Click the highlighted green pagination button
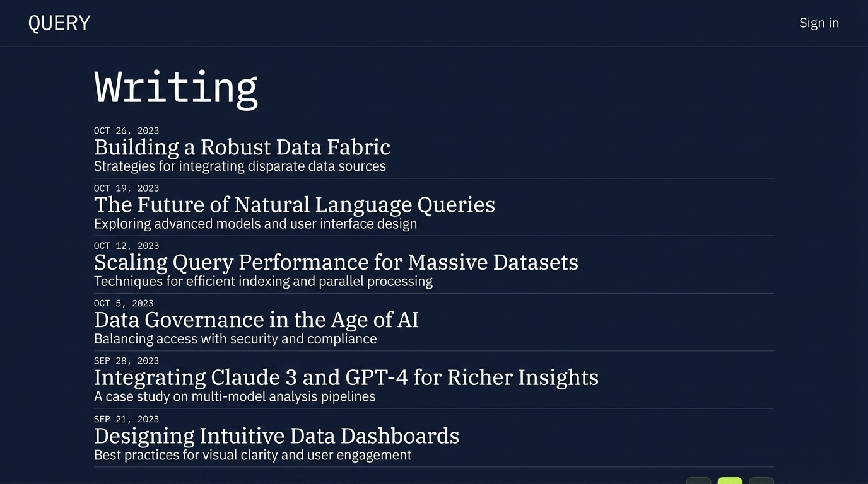The height and width of the screenshot is (484, 868). point(730,481)
